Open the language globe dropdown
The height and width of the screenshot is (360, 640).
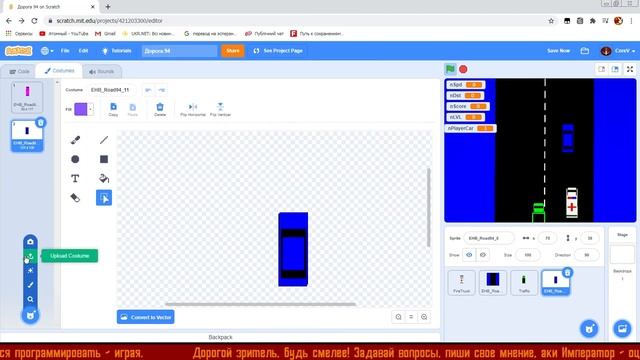[47, 51]
